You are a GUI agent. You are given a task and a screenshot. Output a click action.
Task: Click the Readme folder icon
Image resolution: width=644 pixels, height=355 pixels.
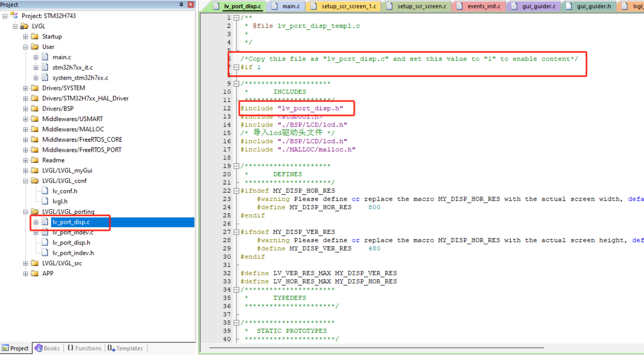coord(34,160)
